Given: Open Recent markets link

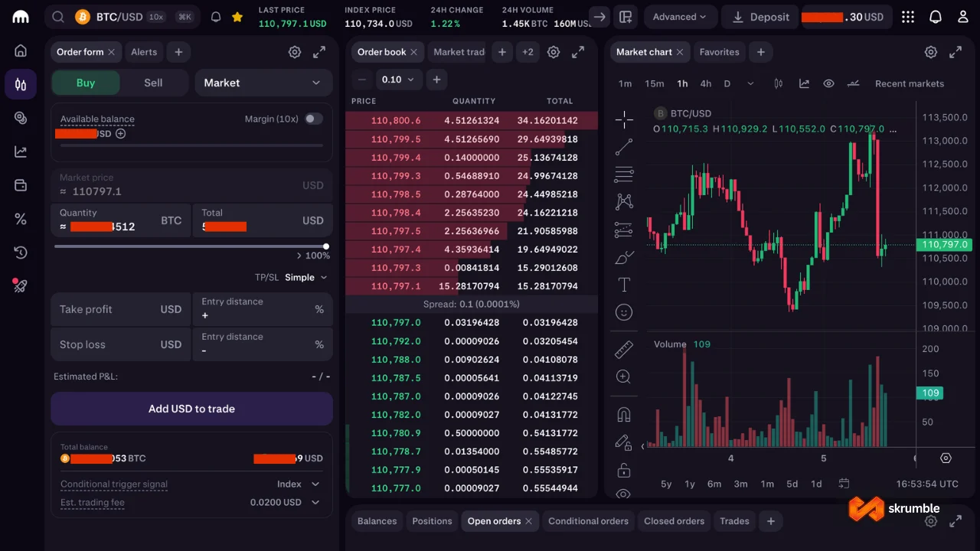Looking at the screenshot, I should tap(910, 83).
